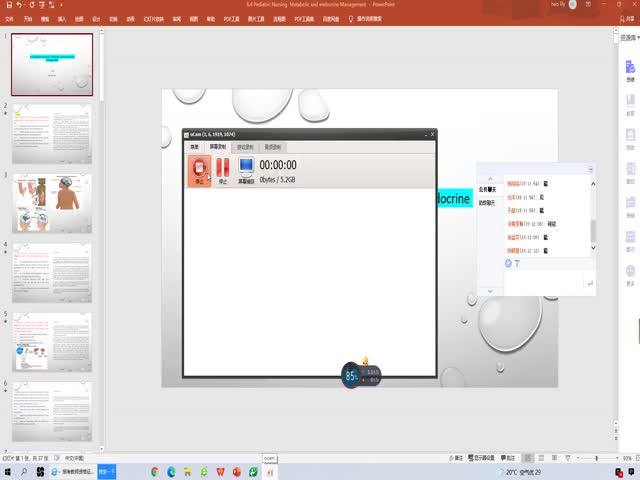Select slide 3 thumbnail with anatomy images
This screenshot has width=640, height=480.
pos(52,203)
